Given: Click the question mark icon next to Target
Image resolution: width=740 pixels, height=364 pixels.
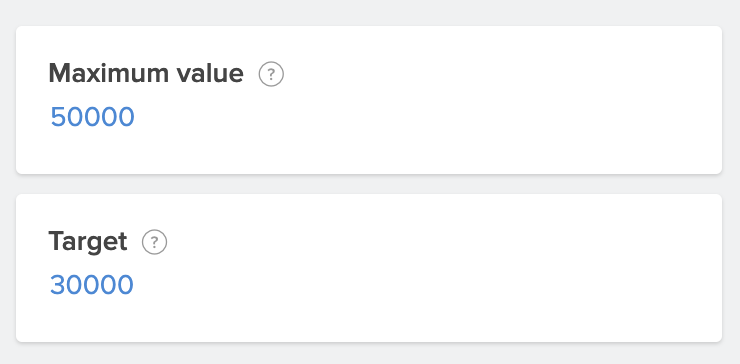Looking at the screenshot, I should [154, 242].
